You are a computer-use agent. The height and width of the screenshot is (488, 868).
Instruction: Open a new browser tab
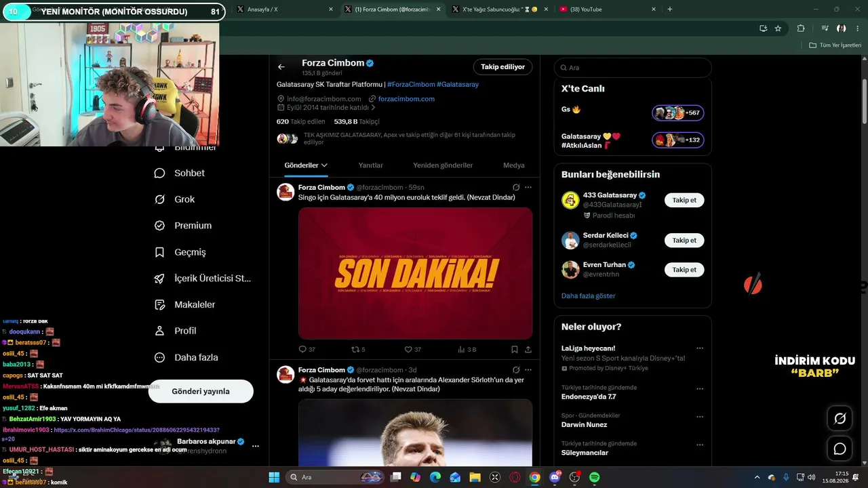pos(670,9)
